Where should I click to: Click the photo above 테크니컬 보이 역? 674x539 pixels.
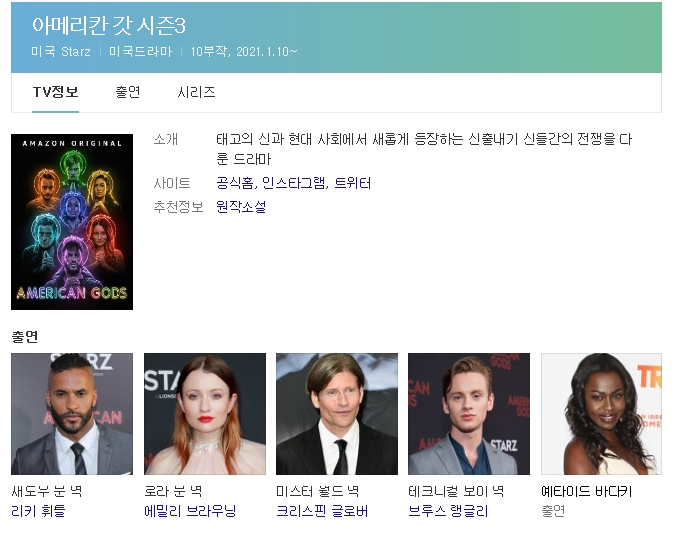[x=469, y=413]
